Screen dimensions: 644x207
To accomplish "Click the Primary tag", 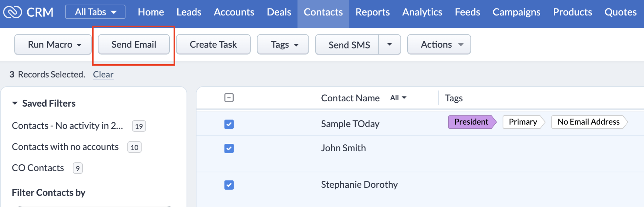I will (x=524, y=122).
